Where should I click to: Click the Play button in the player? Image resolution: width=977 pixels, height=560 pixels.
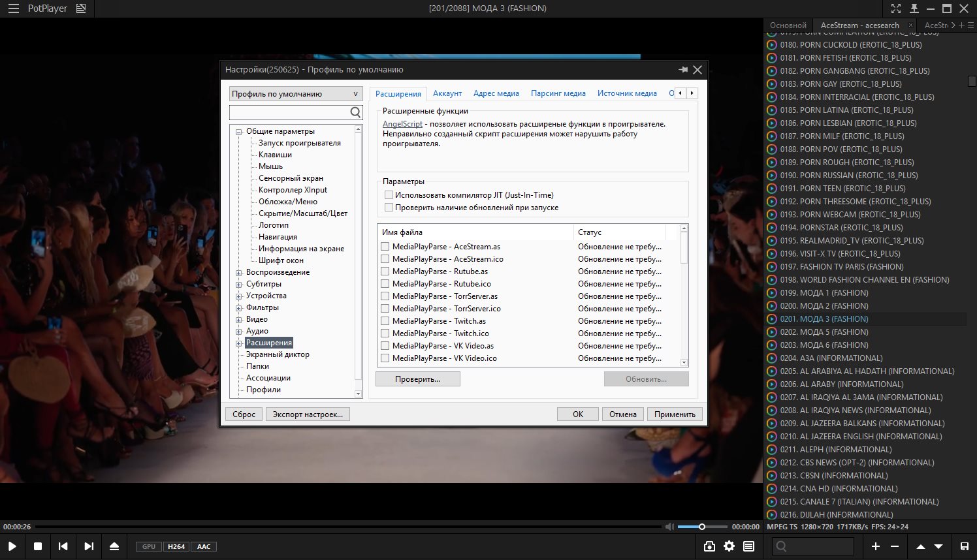[x=12, y=546]
